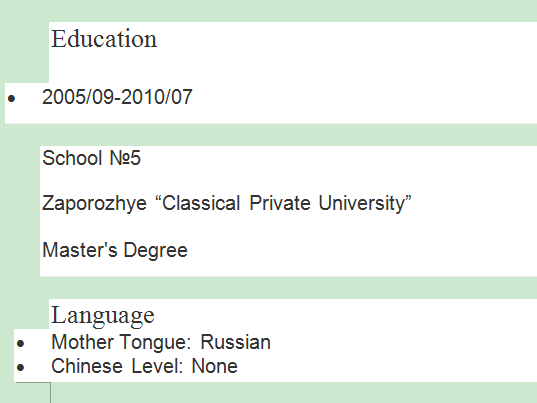Click the Education heading
This screenshot has width=537, height=403.
(104, 39)
